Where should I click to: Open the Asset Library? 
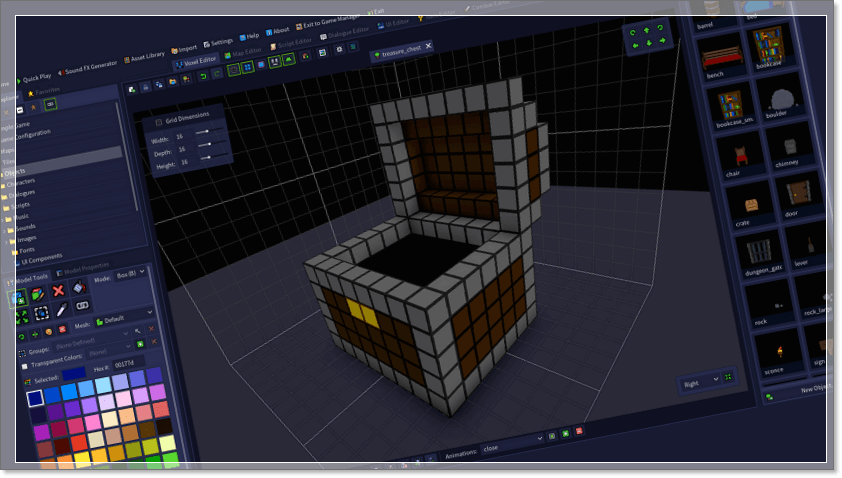coord(144,57)
